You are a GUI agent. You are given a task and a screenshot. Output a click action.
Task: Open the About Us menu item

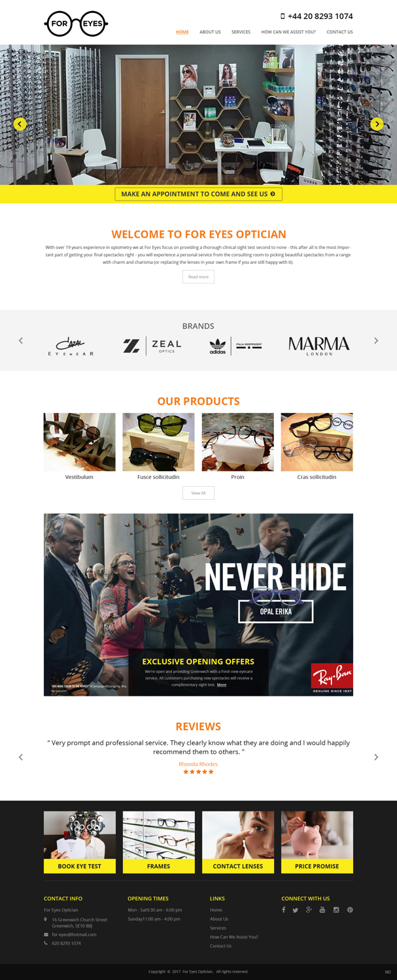pos(210,32)
